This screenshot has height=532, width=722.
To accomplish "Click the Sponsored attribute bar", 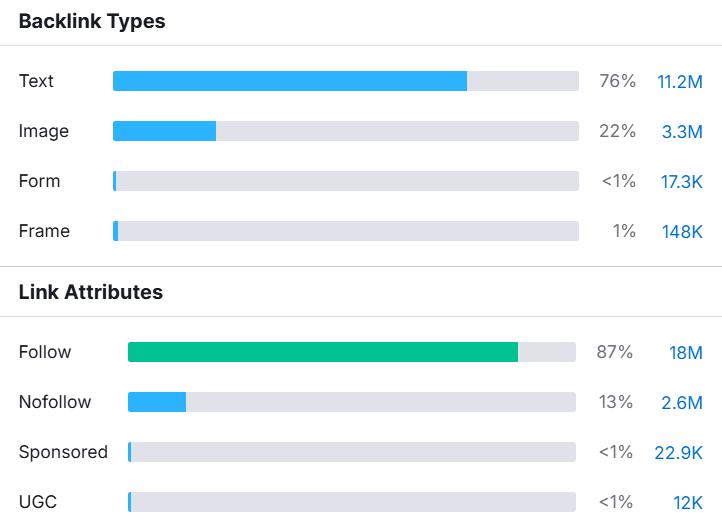I will click(352, 452).
